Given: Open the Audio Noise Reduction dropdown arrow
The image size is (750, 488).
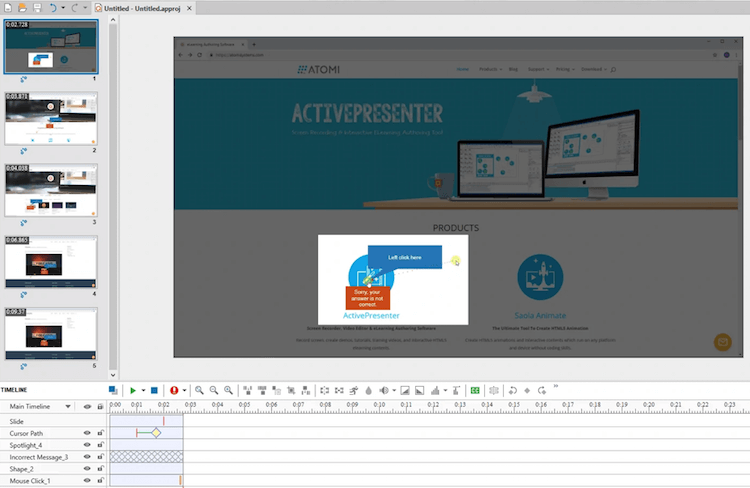Looking at the screenshot, I should pos(445,390).
